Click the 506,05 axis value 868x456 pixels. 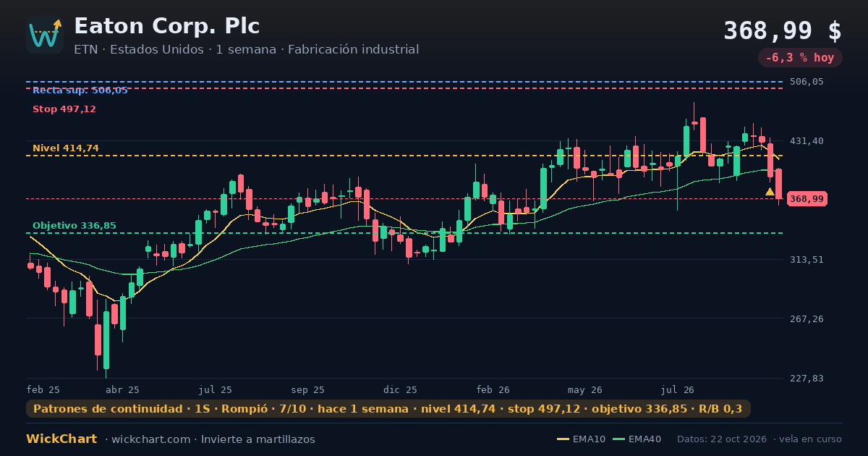point(807,82)
